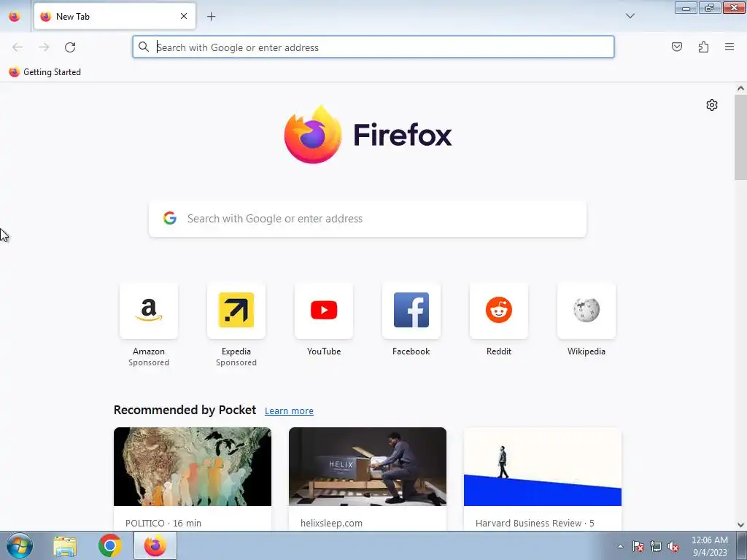Image resolution: width=747 pixels, height=560 pixels.
Task: Restore down the Firefox window
Action: click(x=710, y=7)
